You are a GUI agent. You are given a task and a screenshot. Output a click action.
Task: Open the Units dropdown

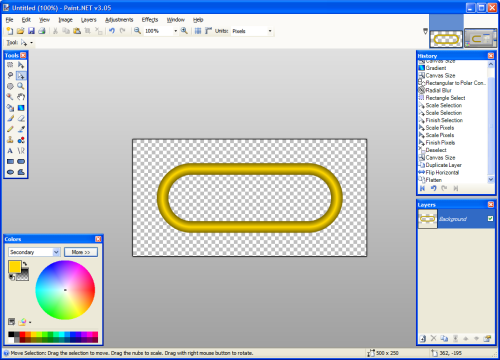[x=270, y=31]
